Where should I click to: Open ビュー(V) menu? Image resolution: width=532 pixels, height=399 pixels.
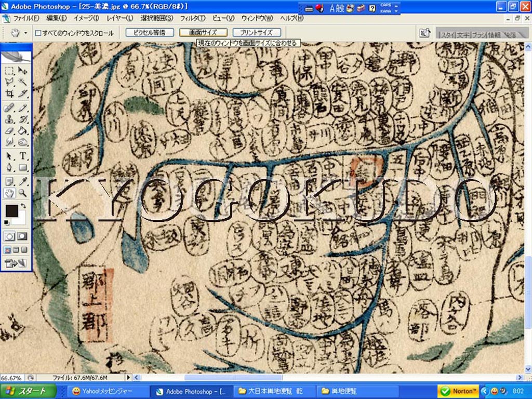point(223,18)
